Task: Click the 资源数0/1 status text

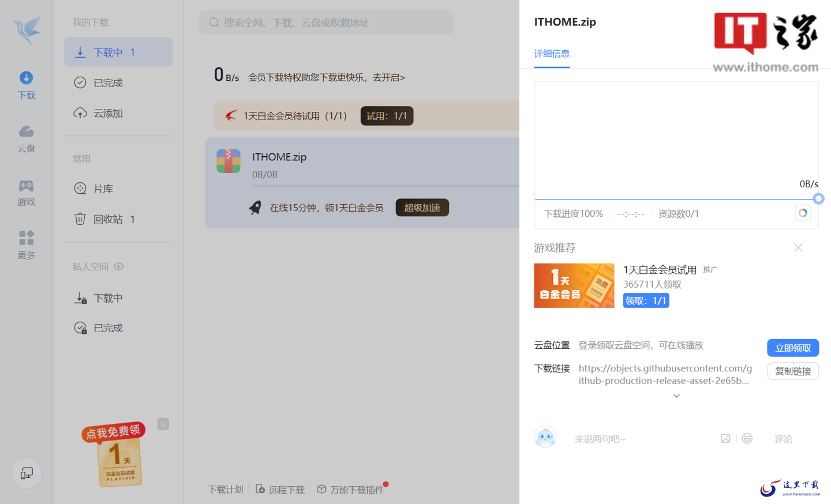Action: pyautogui.click(x=679, y=214)
